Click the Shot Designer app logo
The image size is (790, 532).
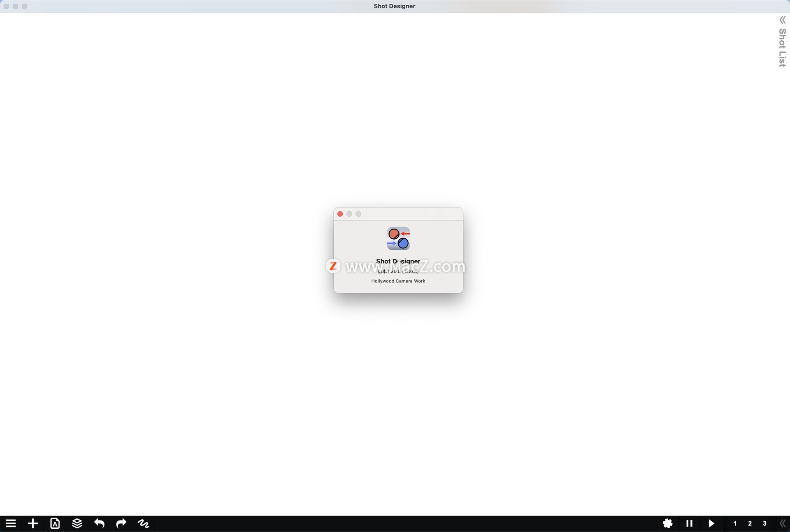[x=398, y=238]
